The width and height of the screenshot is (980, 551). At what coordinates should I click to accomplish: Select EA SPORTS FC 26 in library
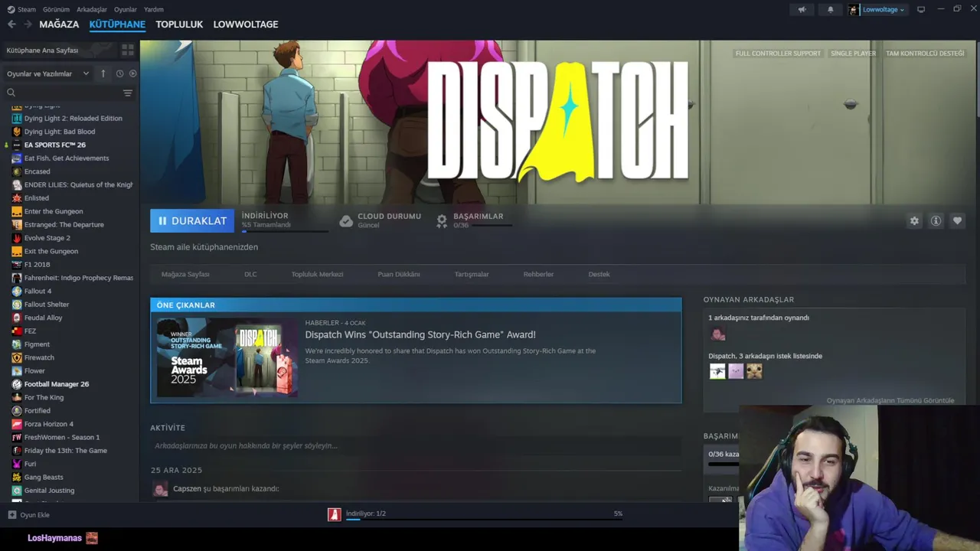55,145
